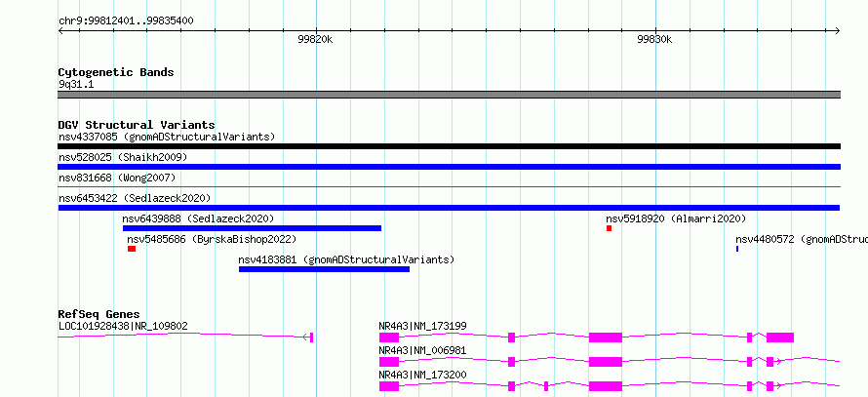The width and height of the screenshot is (868, 397).
Task: Click the first exon of NR4A3 NM_173199
Action: click(x=388, y=337)
